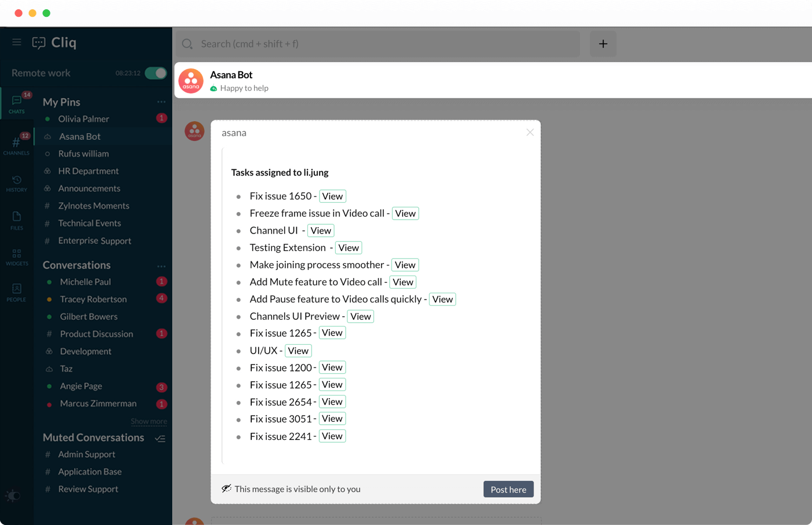The image size is (812, 525).
Task: Open the hamburger menu icon
Action: (17, 42)
